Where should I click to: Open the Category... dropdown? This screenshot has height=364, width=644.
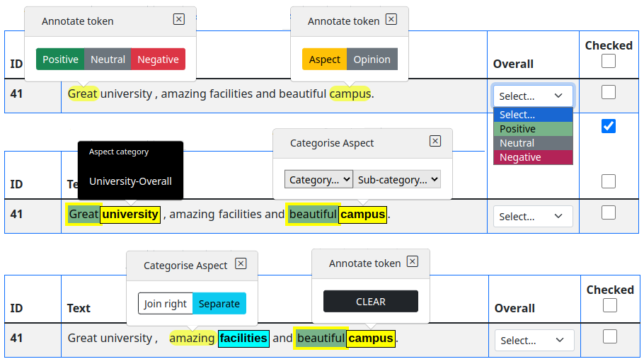point(318,180)
